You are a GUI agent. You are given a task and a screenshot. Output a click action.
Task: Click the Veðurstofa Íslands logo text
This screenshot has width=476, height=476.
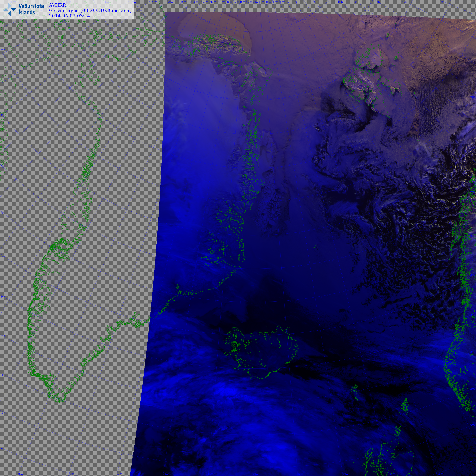pyautogui.click(x=31, y=9)
